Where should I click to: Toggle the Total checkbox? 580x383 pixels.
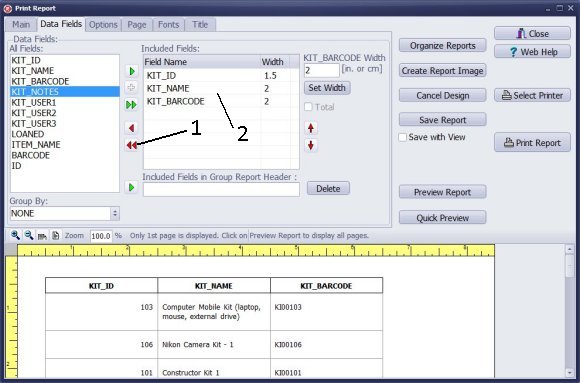(x=308, y=107)
